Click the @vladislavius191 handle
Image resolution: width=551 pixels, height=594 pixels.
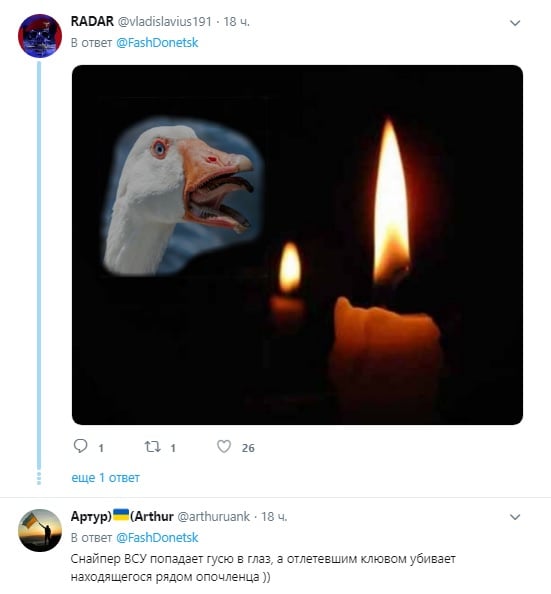point(165,22)
